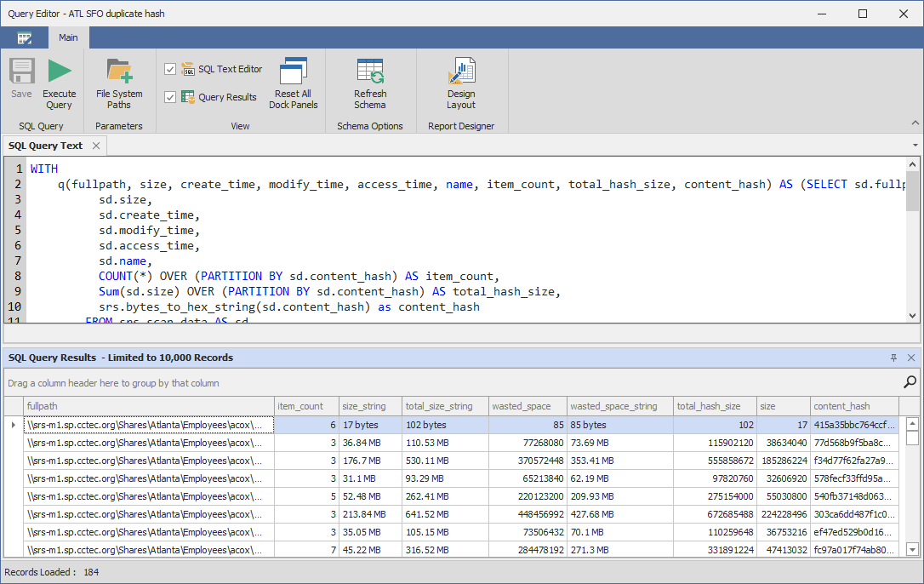Screen dimensions: 924x584
Task: Select the Main ribbon tab
Action: [x=68, y=37]
